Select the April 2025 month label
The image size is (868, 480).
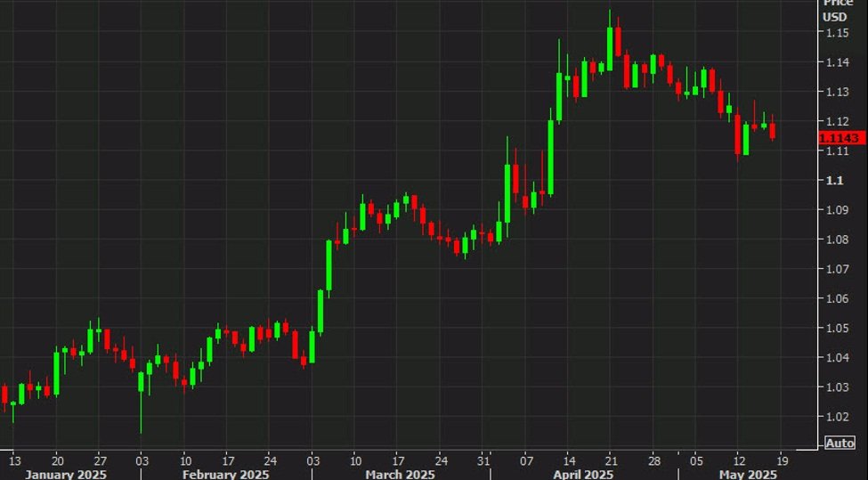584,473
